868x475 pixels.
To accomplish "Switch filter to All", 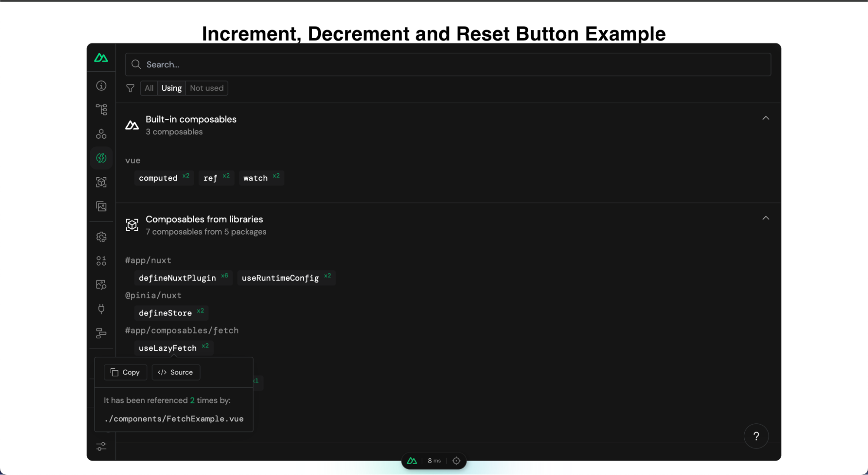I will 149,88.
